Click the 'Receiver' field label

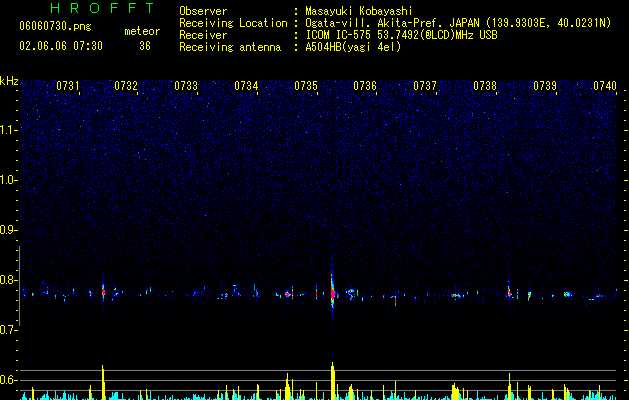tap(203, 35)
